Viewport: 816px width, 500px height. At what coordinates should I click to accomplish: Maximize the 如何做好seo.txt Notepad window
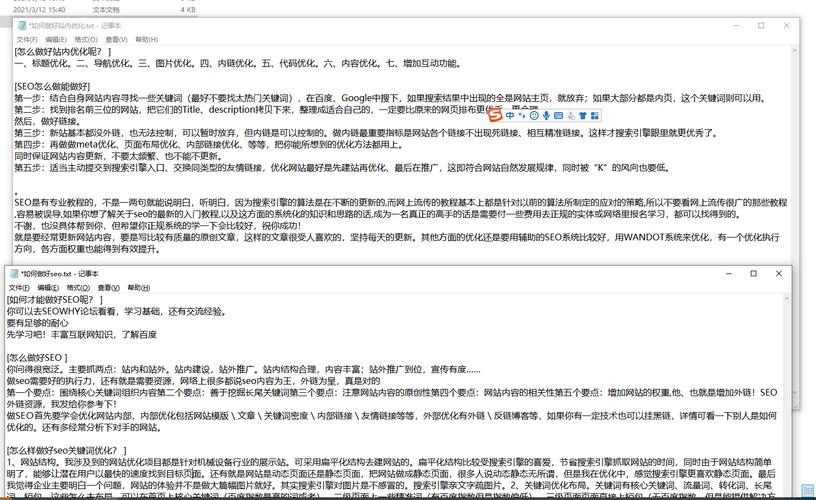(754, 274)
